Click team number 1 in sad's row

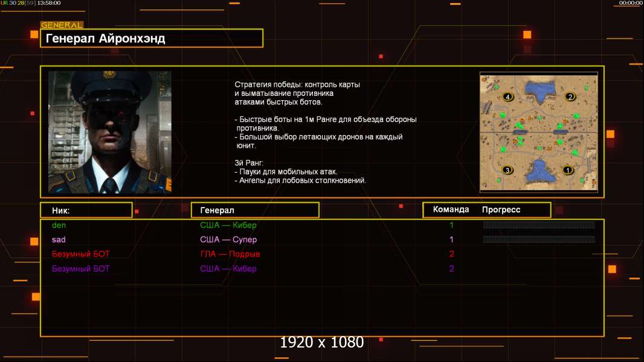click(x=451, y=240)
